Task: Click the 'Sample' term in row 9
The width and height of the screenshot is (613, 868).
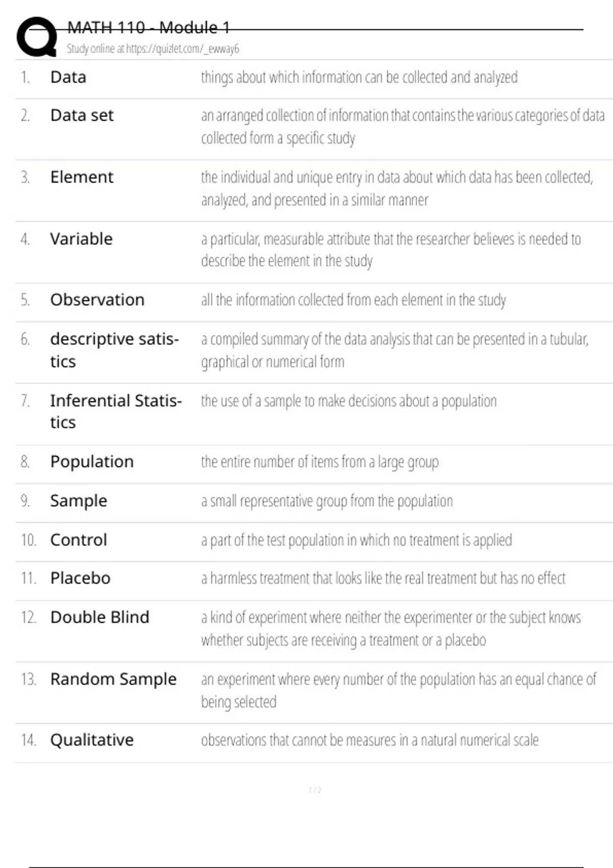Action: click(79, 501)
